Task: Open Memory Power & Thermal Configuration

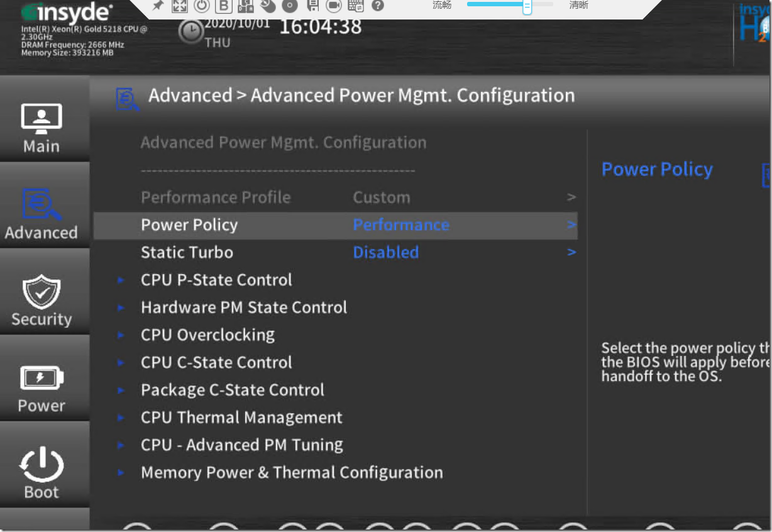Action: [292, 473]
